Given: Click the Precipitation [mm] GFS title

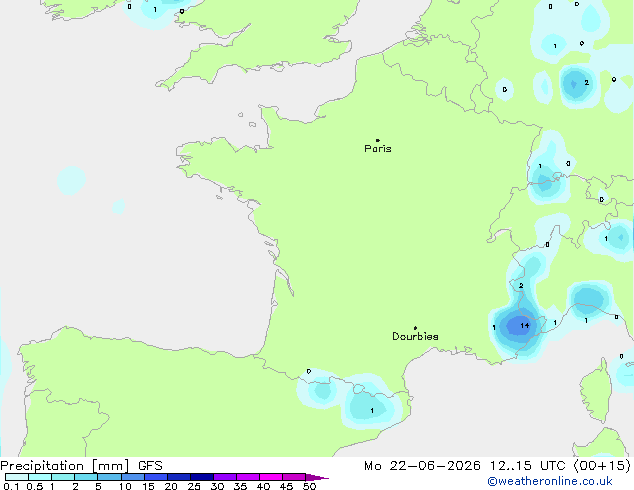Looking at the screenshot, I should click(x=81, y=466).
